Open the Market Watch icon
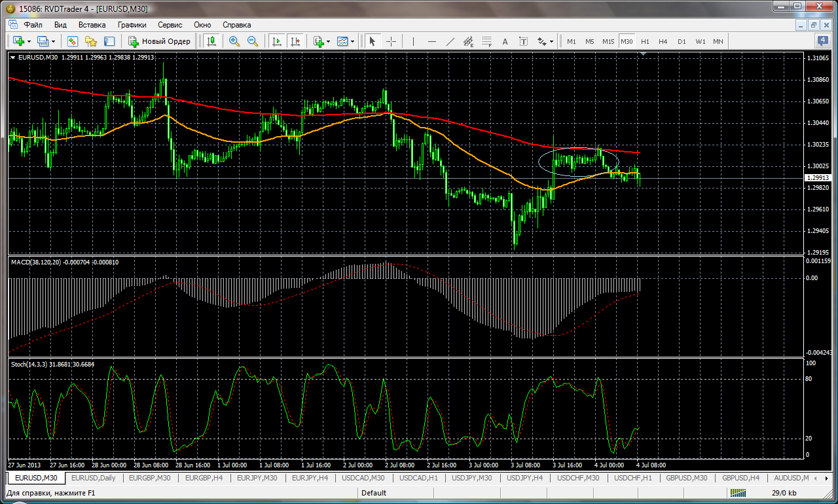 72,41
